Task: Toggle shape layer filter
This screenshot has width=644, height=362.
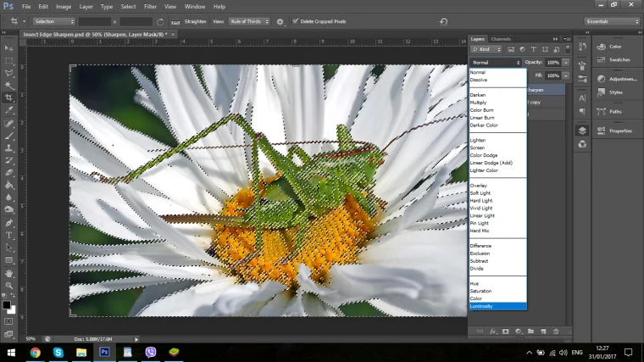Action: 545,49
